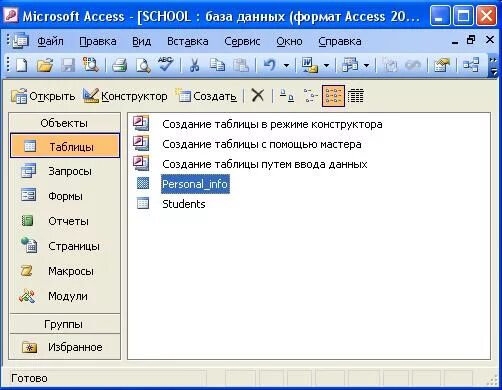502x390 pixels.
Task: Open the Вид menu
Action: tap(141, 41)
